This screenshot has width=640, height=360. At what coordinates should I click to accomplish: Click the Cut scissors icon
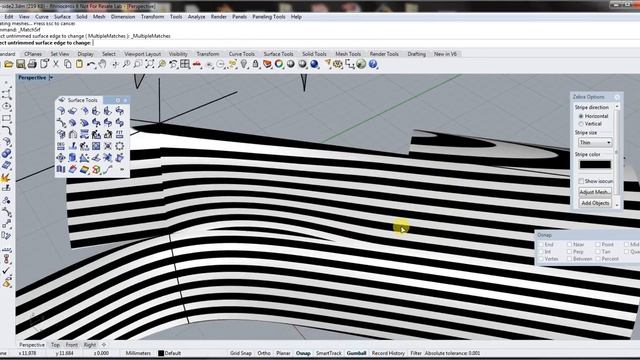coord(56,64)
